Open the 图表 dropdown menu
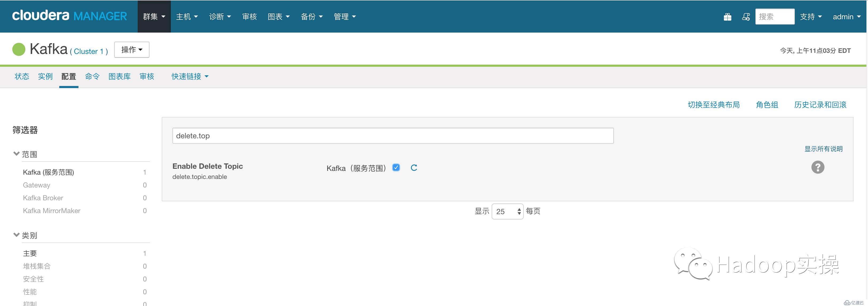The width and height of the screenshot is (868, 306). (279, 17)
